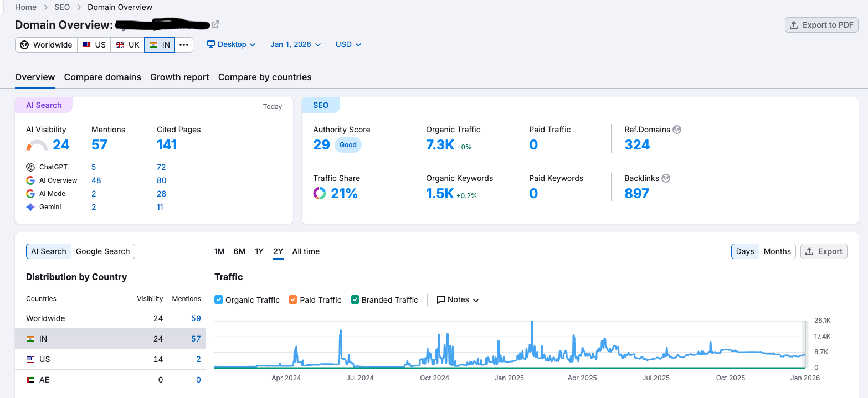Open the Desktop device dropdown
The image size is (868, 398).
[x=232, y=44]
